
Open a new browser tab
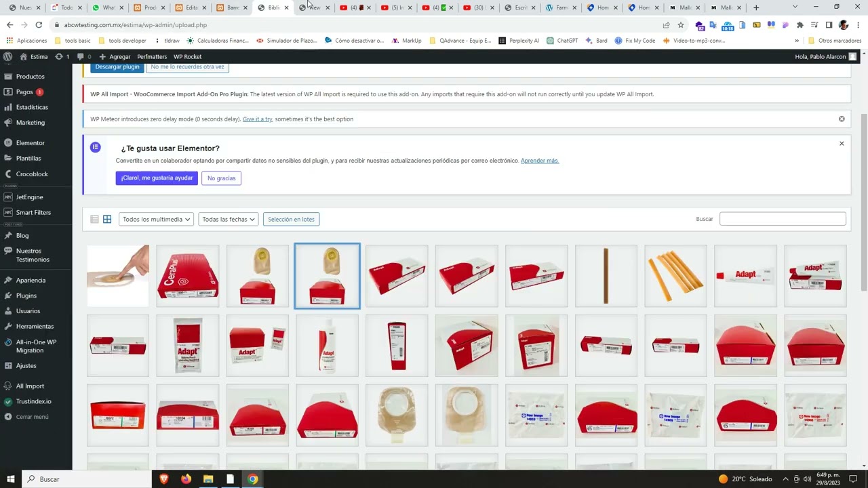click(x=756, y=7)
